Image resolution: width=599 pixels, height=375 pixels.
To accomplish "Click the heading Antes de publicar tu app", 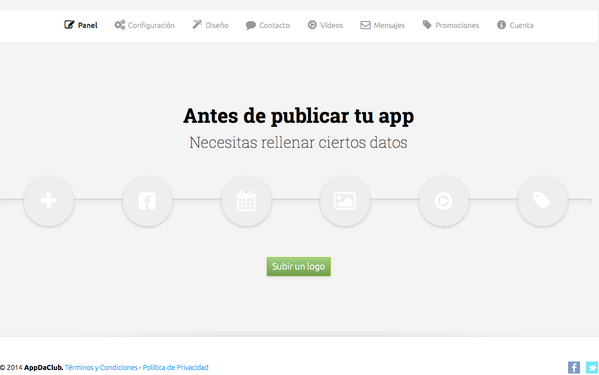I will [x=298, y=116].
